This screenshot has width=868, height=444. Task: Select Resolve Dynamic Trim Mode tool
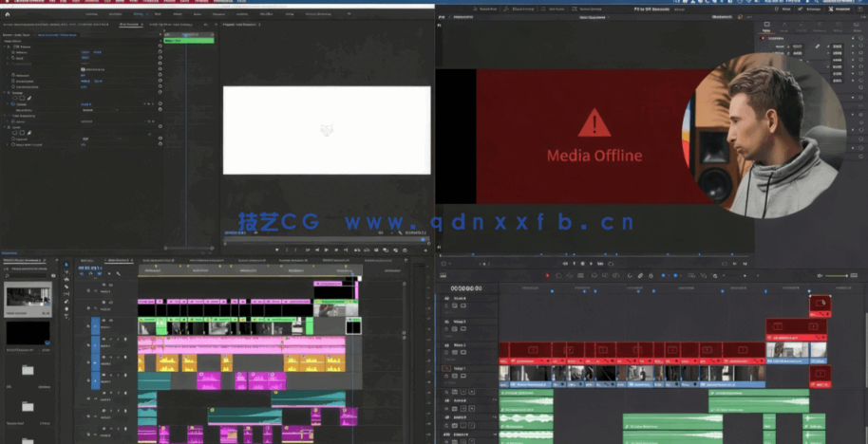pos(569,275)
